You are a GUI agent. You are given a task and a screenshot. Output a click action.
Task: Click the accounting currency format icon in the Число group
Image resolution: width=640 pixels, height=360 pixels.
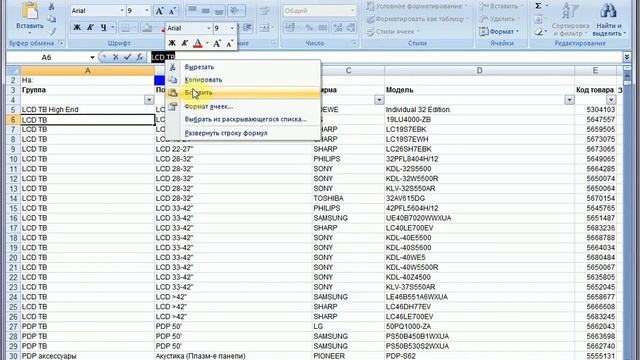pyautogui.click(x=290, y=27)
